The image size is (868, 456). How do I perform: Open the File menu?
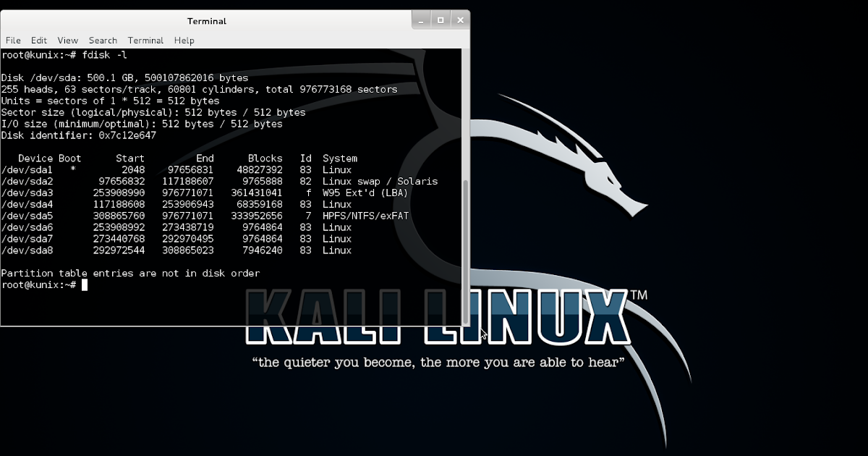tap(13, 40)
